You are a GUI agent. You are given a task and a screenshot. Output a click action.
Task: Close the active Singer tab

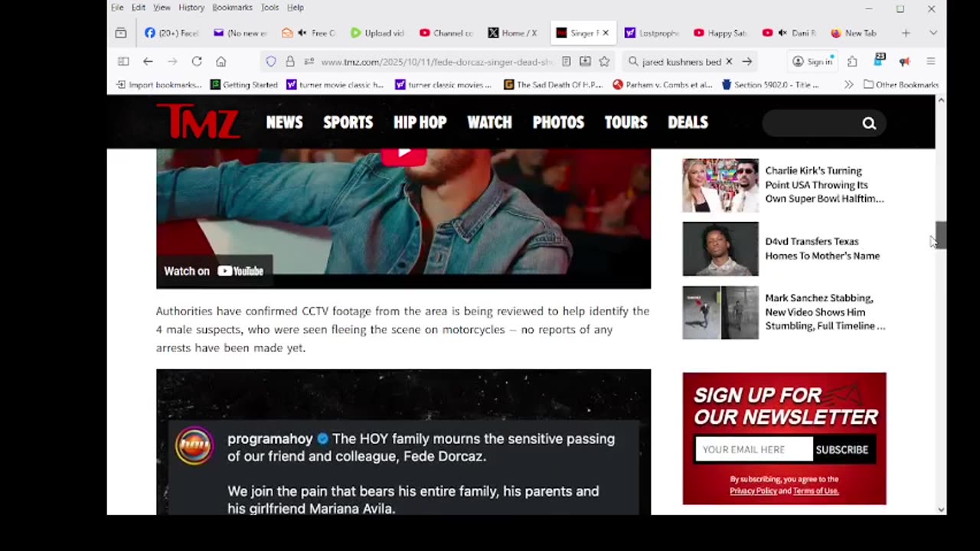pyautogui.click(x=606, y=33)
